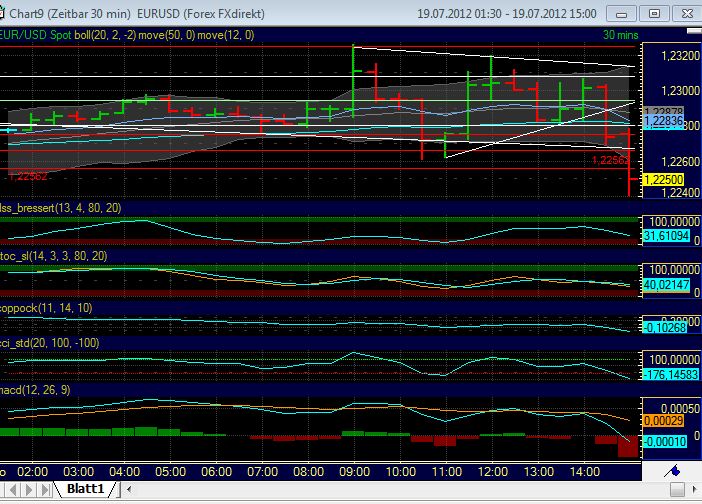Select the lss_bressert(13, 4, 80, 20) panel label

61,208
